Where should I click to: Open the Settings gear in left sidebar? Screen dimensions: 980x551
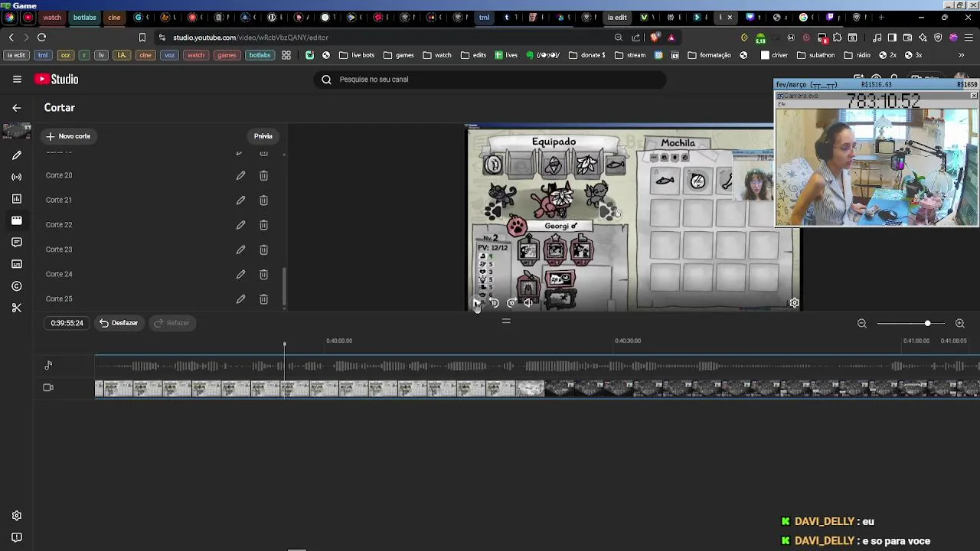point(17,516)
